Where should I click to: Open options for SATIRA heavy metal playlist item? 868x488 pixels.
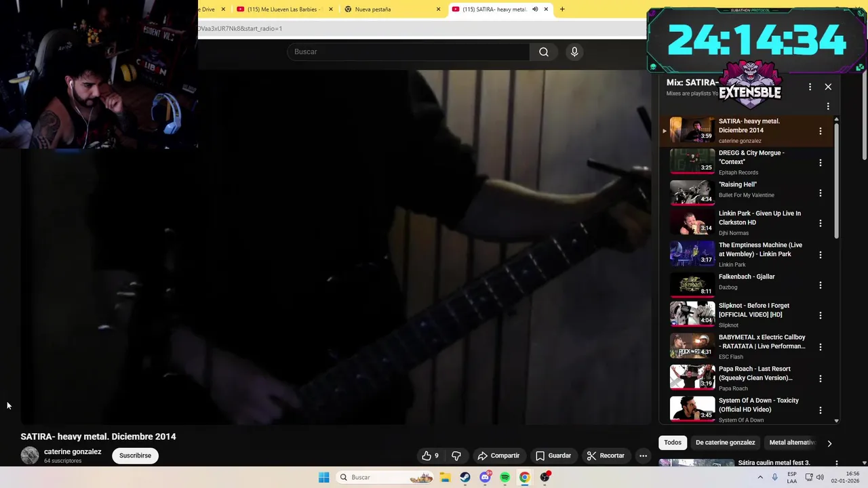[x=821, y=131]
